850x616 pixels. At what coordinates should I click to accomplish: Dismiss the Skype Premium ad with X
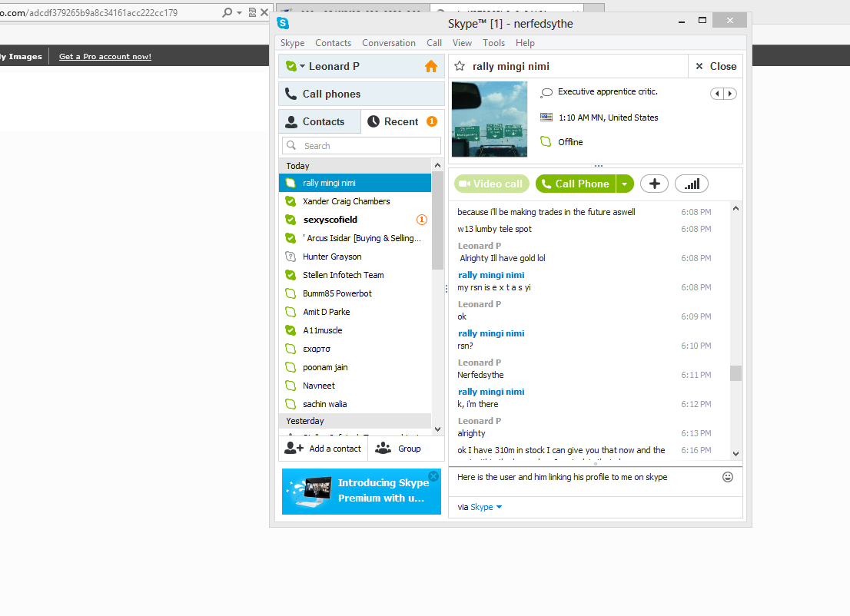coord(433,476)
